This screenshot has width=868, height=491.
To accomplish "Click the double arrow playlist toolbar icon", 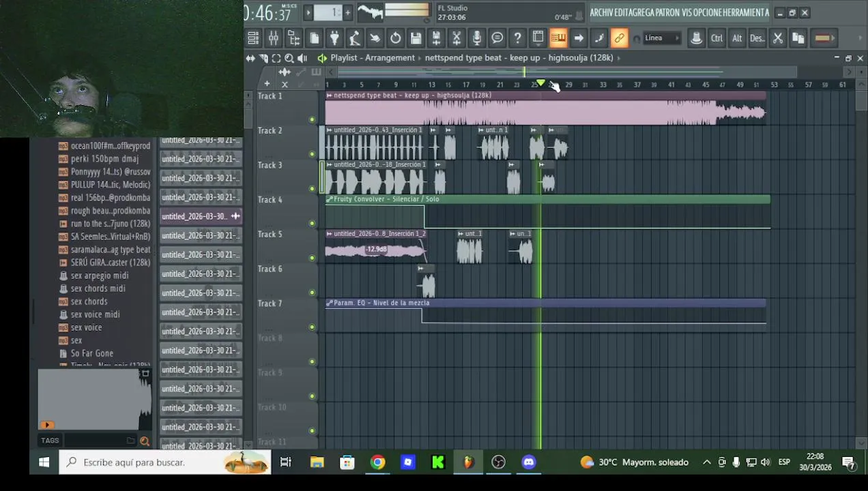I will tap(250, 58).
